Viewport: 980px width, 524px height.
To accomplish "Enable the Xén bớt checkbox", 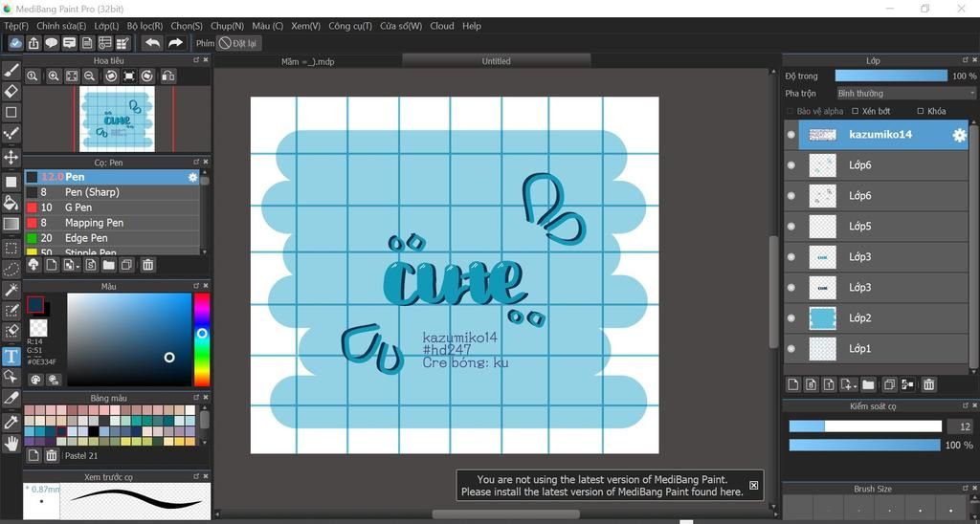I will 856,111.
